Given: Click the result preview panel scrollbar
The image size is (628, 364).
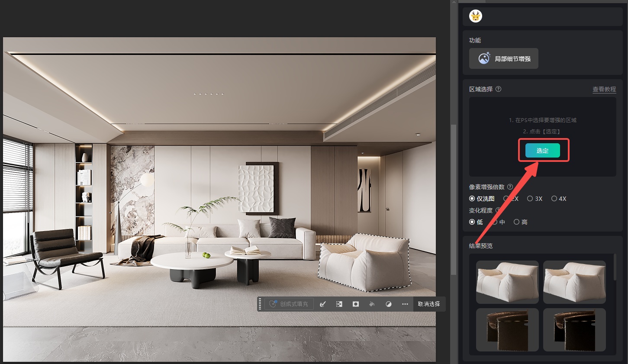Looking at the screenshot, I should 615,267.
